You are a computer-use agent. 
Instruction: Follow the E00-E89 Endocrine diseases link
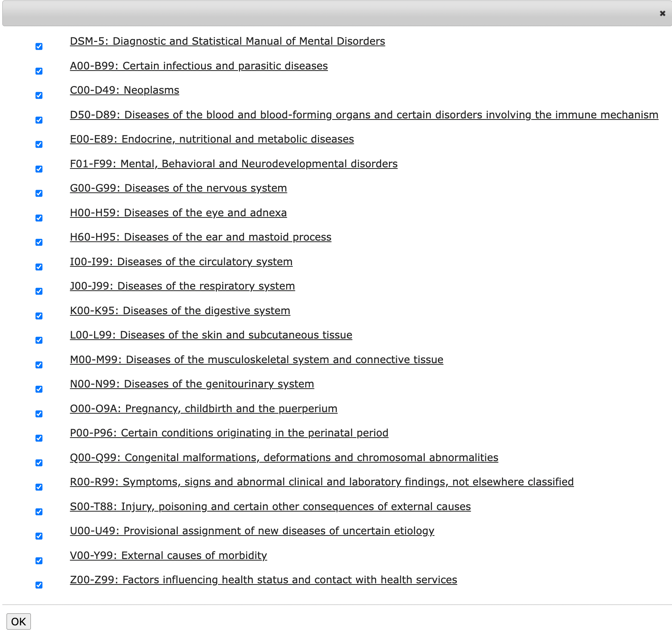click(212, 139)
